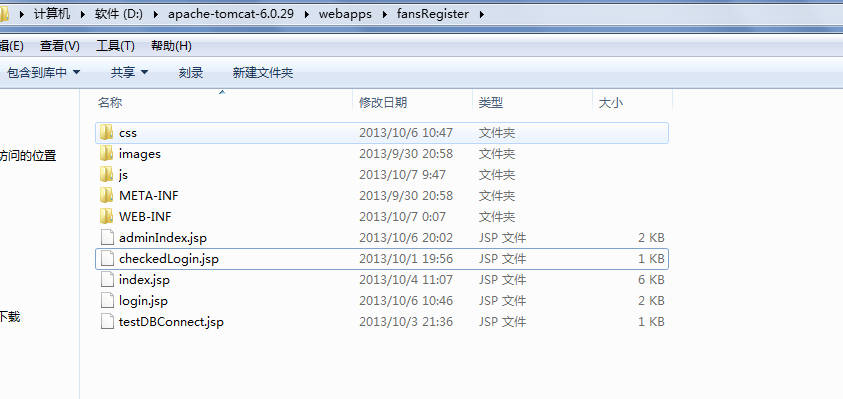Select the adminIndex.jsp file icon
This screenshot has height=399, width=843.
click(108, 237)
